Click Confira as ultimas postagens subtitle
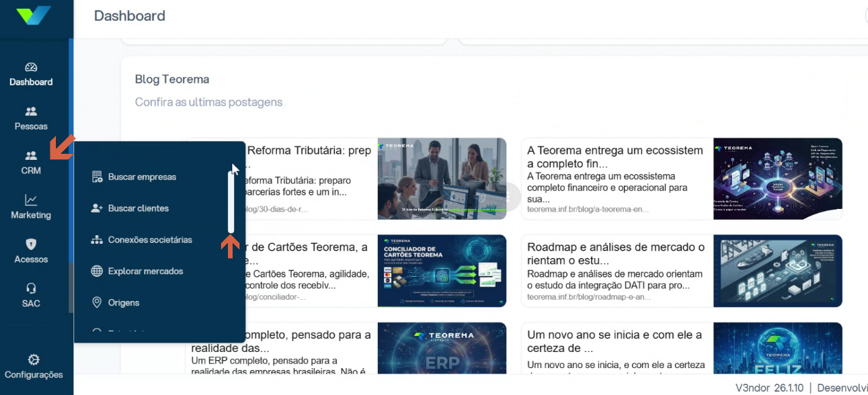This screenshot has height=395, width=868. point(208,102)
